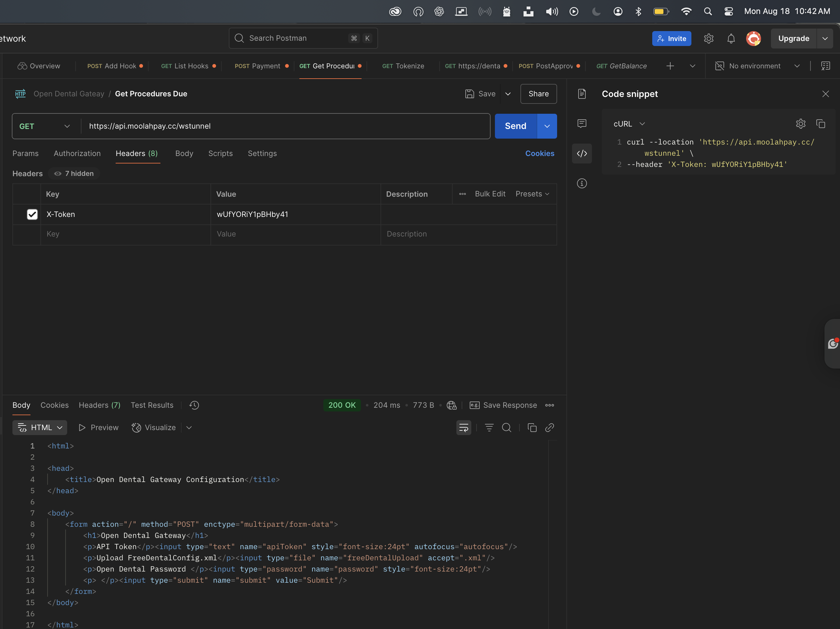Toggle word wrap in response body
This screenshot has height=629, width=840.
464,427
